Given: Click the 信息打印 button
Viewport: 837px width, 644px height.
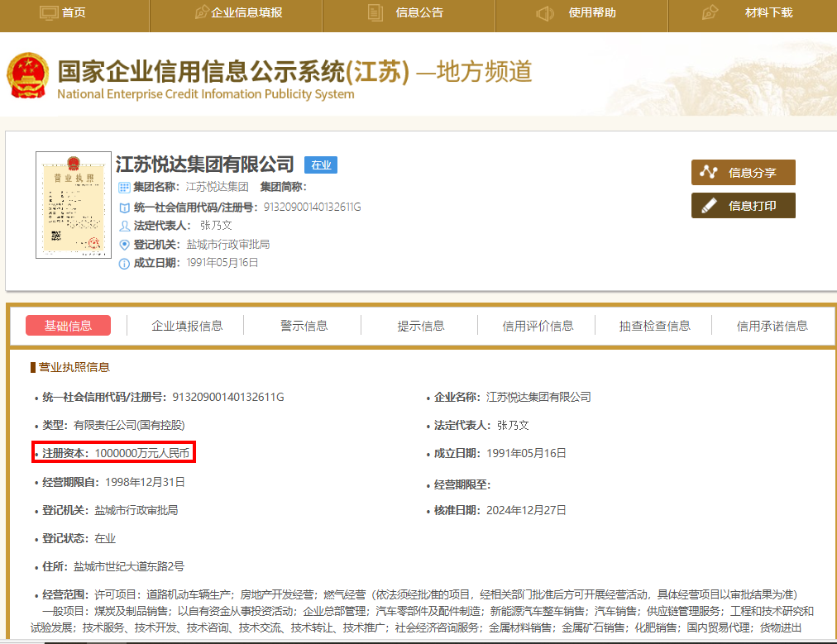Looking at the screenshot, I should [744, 206].
